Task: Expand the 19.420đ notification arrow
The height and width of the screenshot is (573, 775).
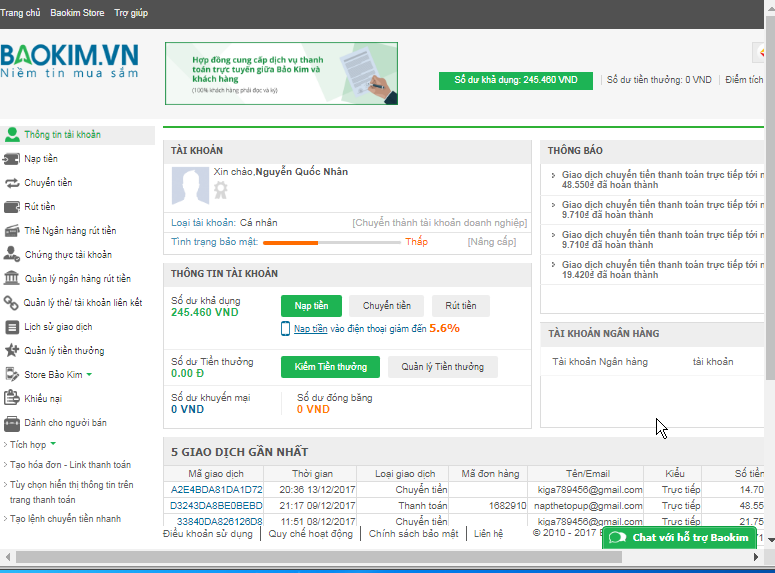Action: click(x=553, y=264)
